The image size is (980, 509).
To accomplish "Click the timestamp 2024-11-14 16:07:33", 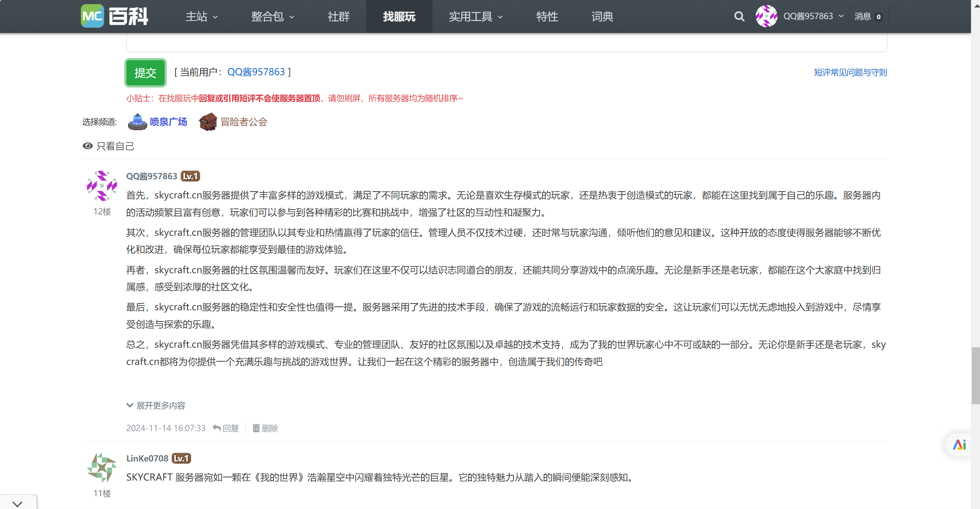I will (x=166, y=428).
